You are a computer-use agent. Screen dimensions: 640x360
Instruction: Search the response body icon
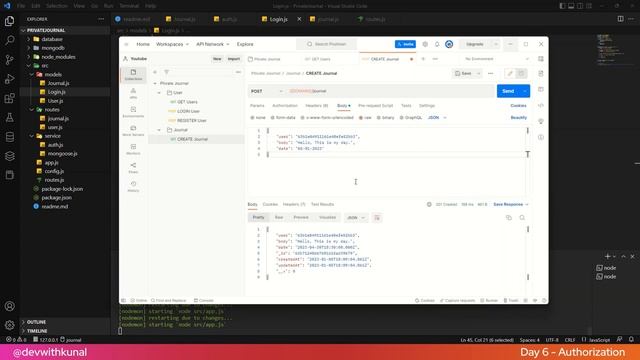522,218
